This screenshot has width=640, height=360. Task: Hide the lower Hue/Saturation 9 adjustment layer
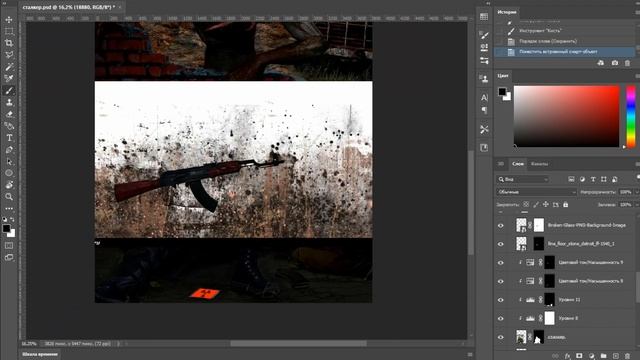pos(501,281)
